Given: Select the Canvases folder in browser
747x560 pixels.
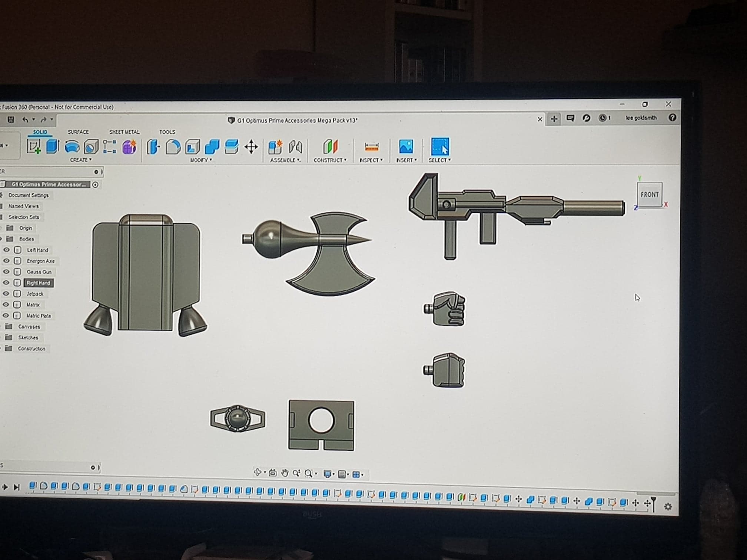Looking at the screenshot, I should 29,327.
